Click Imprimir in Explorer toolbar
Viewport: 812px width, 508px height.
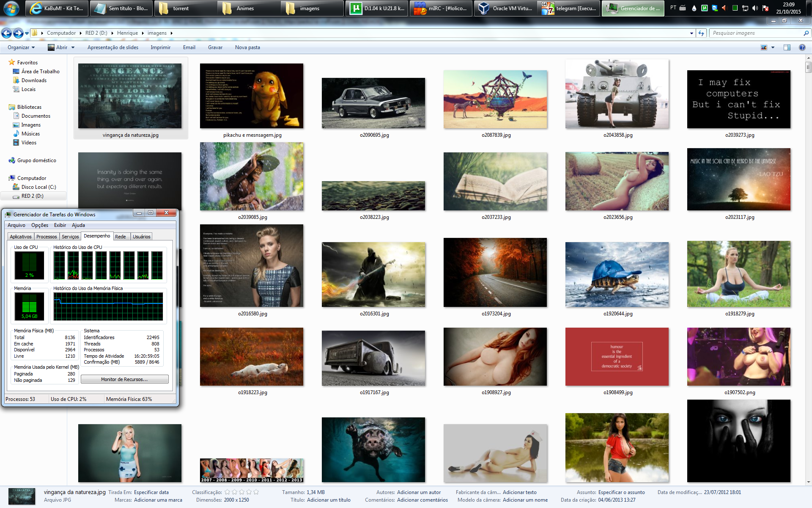161,47
